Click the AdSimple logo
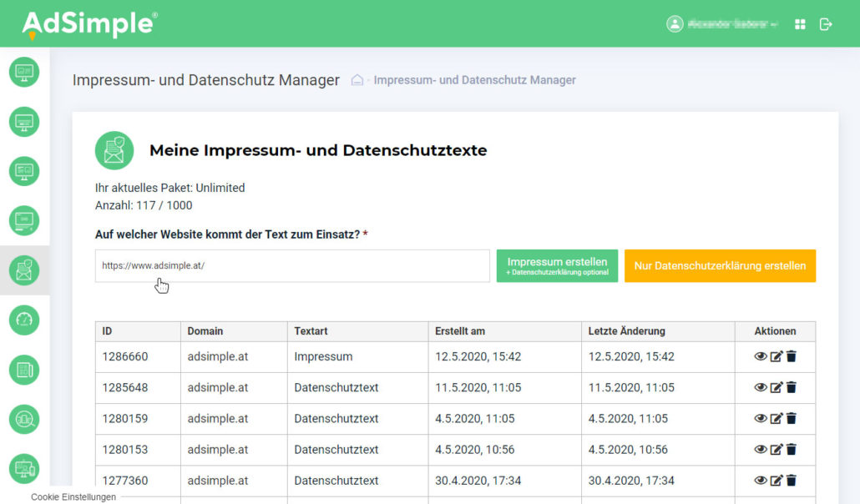The image size is (860, 504). point(86,23)
